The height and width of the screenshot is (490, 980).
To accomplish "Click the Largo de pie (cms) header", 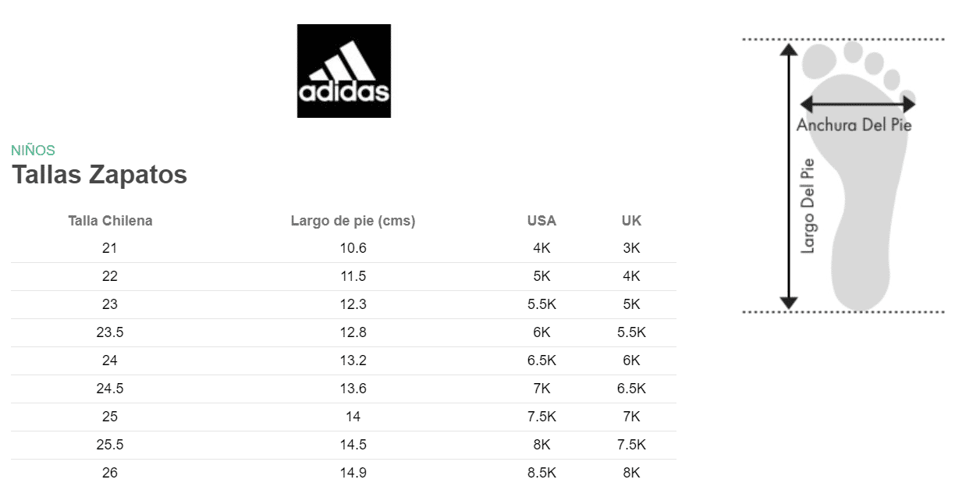I will 353,221.
